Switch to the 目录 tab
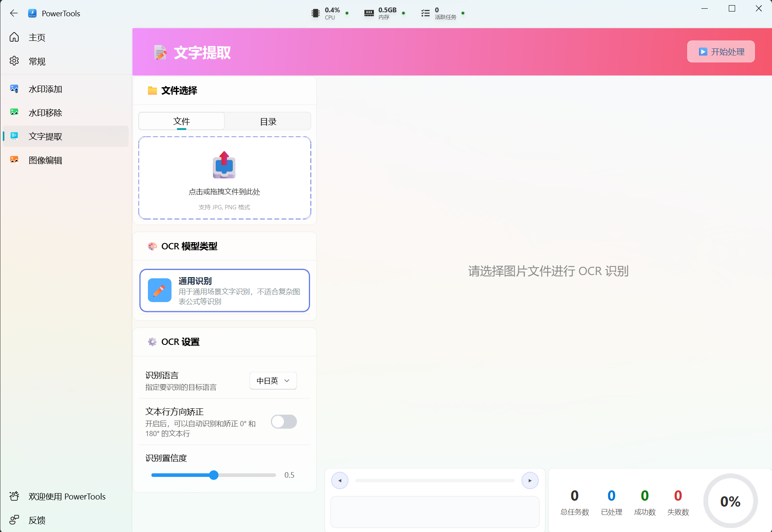Viewport: 772px width, 532px height. [x=268, y=121]
